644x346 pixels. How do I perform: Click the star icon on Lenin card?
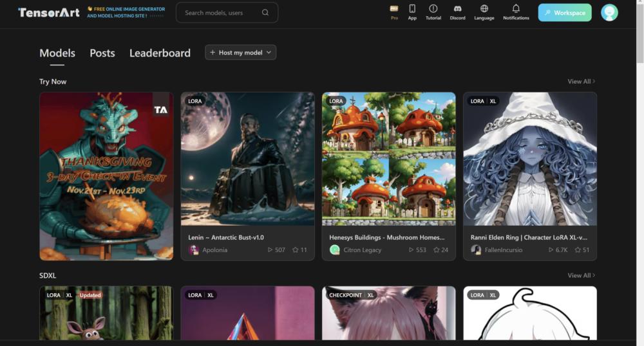click(x=296, y=250)
